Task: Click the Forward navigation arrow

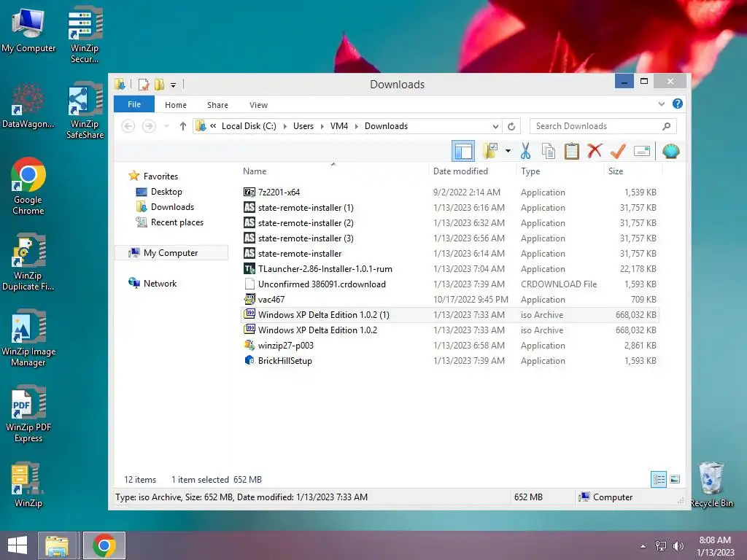Action: tap(149, 126)
